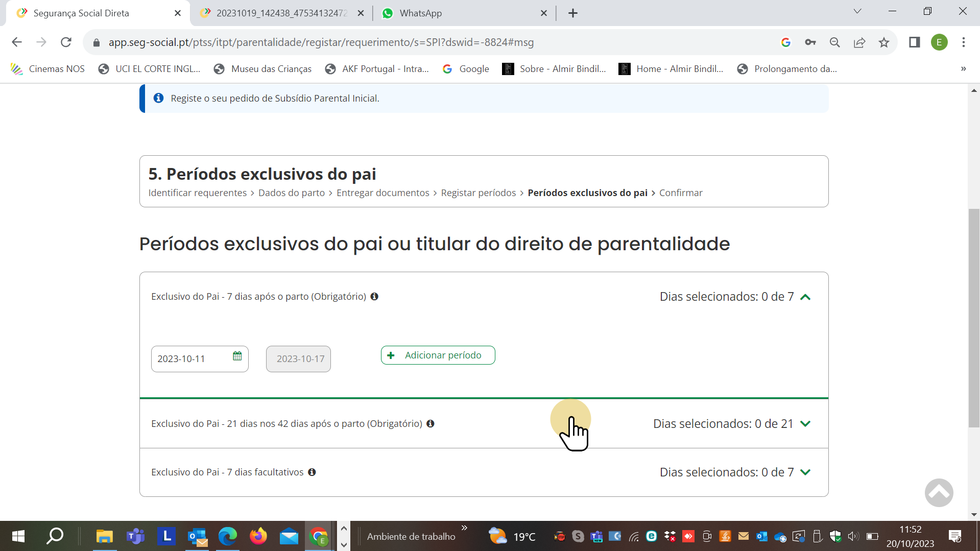The image size is (980, 551).
Task: Click info icon beside 7 dias após o parto
Action: click(374, 297)
